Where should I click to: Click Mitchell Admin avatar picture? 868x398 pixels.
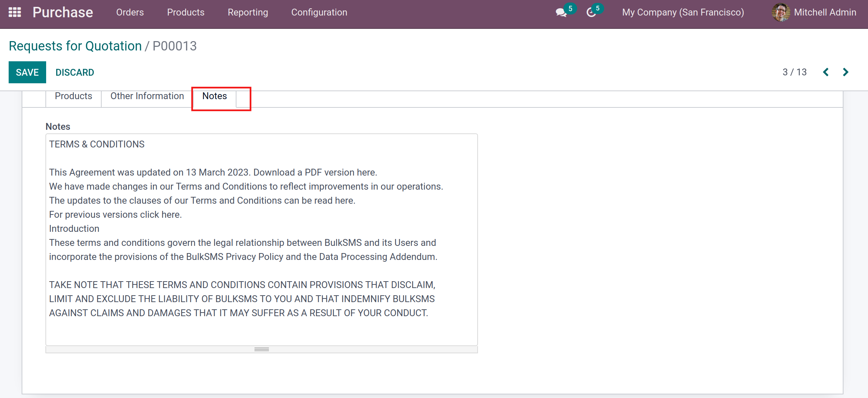coord(780,12)
